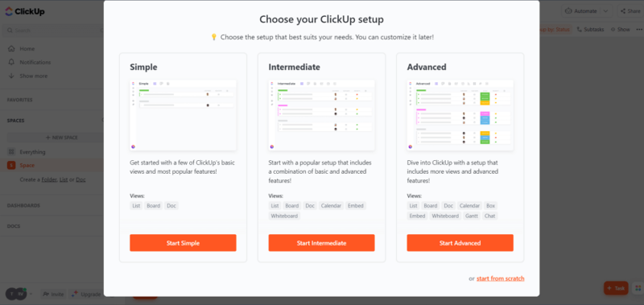Click the Automate robot icon
This screenshot has height=305, width=644.
point(568,11)
